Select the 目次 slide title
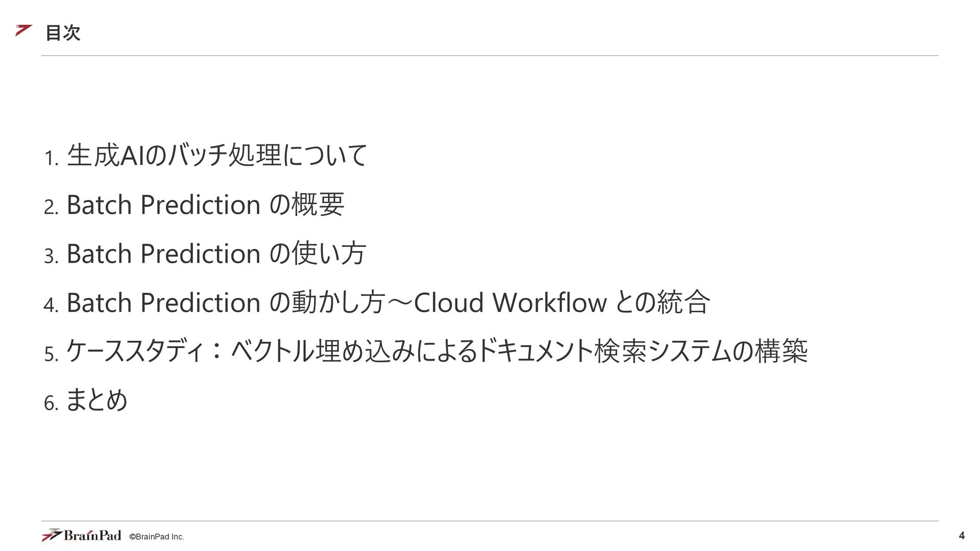980x551 pixels. click(63, 33)
